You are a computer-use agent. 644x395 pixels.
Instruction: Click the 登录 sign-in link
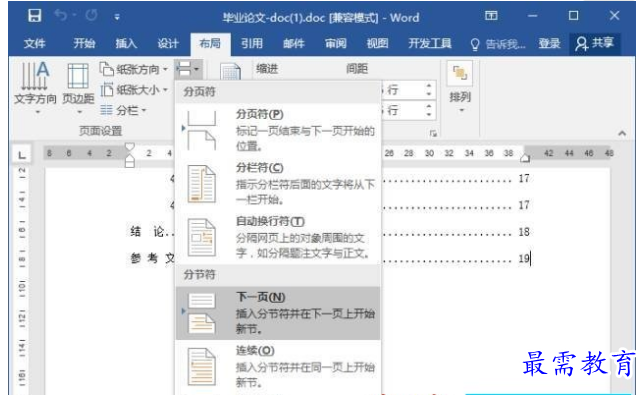tap(550, 43)
